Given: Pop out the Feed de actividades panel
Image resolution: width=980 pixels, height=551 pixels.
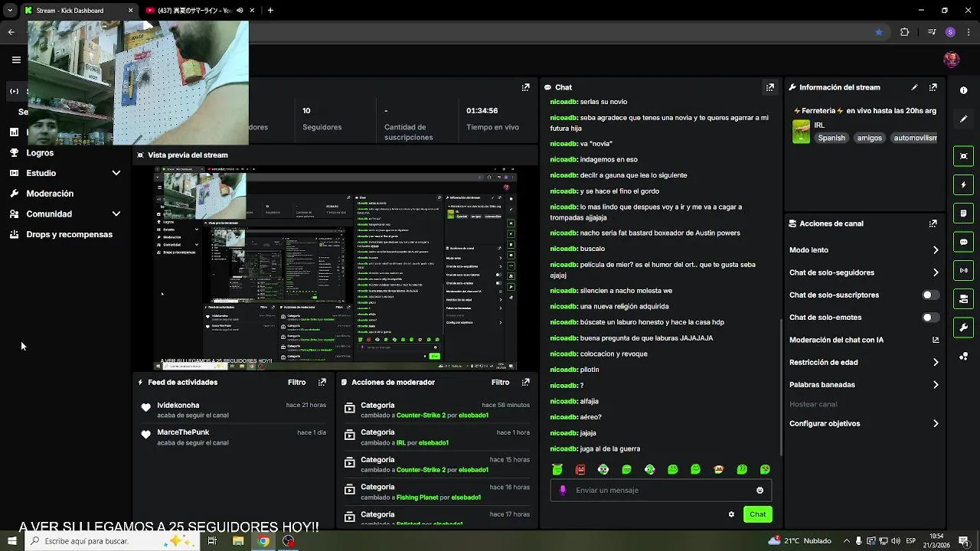Looking at the screenshot, I should [x=322, y=382].
